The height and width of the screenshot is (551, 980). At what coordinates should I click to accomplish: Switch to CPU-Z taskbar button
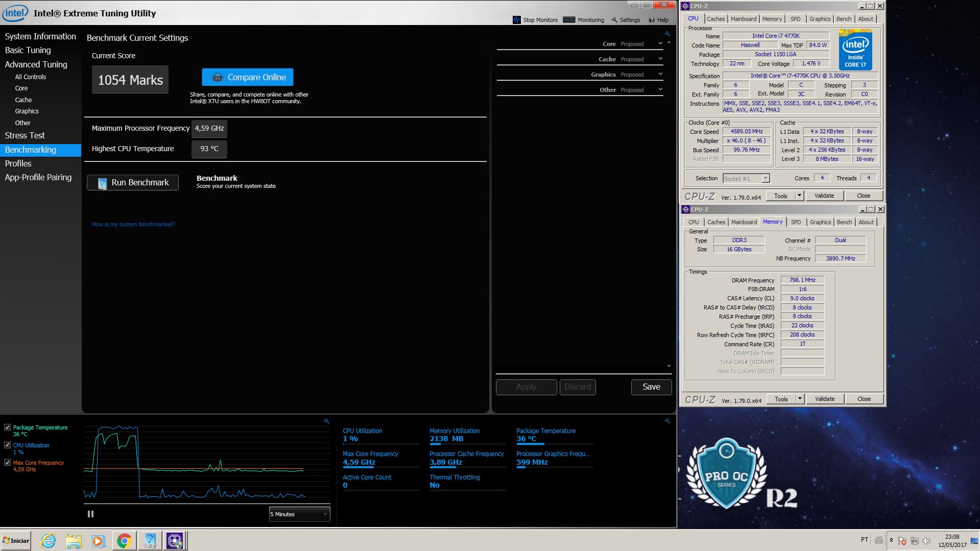175,541
